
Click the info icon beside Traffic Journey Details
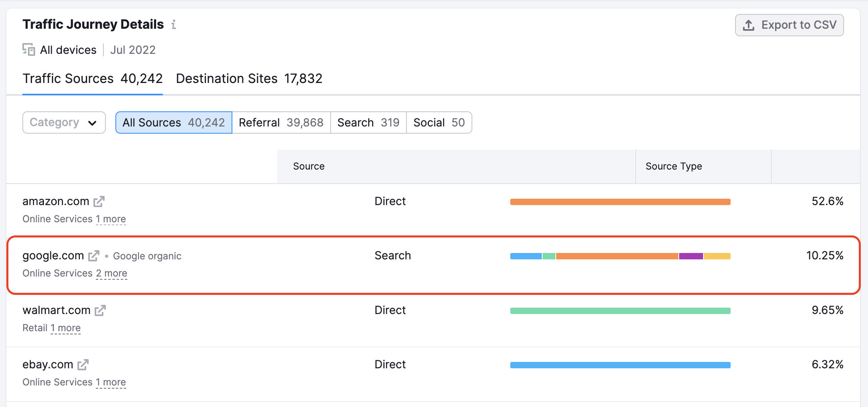[x=174, y=24]
